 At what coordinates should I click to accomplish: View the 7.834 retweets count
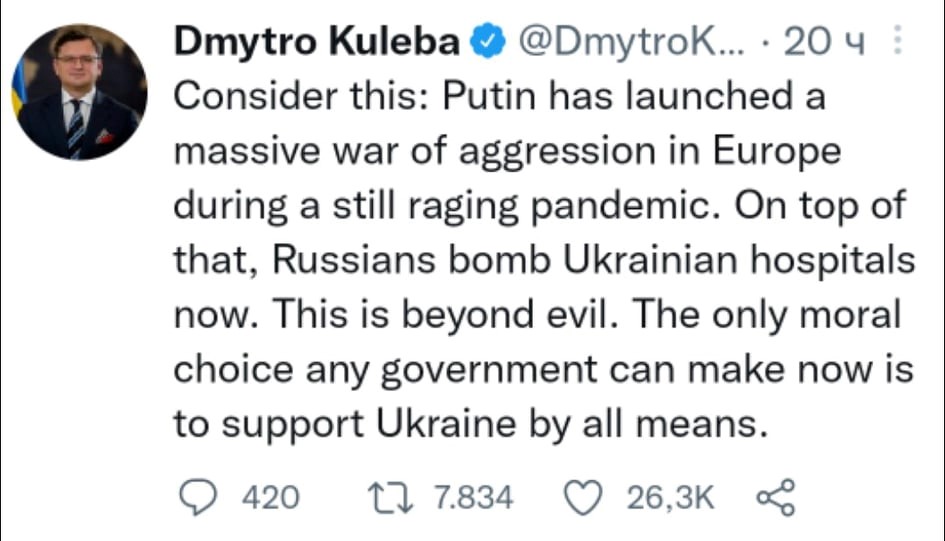tap(472, 497)
